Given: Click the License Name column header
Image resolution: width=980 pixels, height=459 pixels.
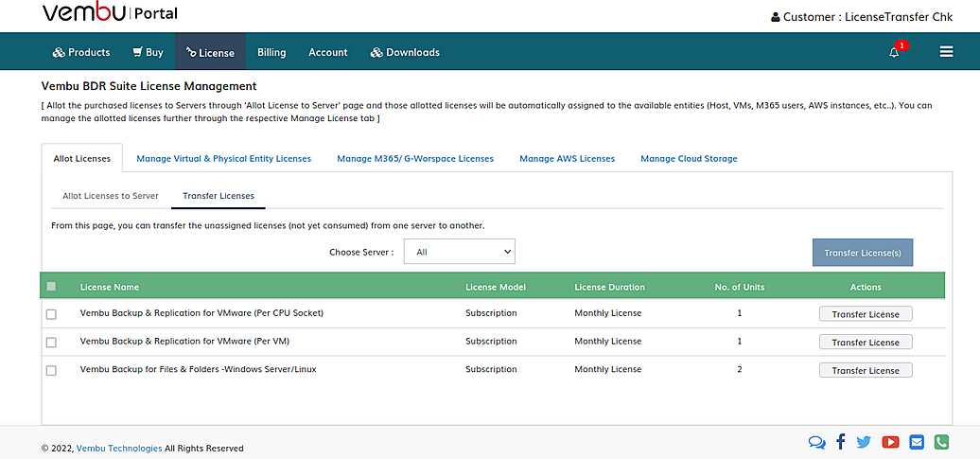Looking at the screenshot, I should point(110,287).
